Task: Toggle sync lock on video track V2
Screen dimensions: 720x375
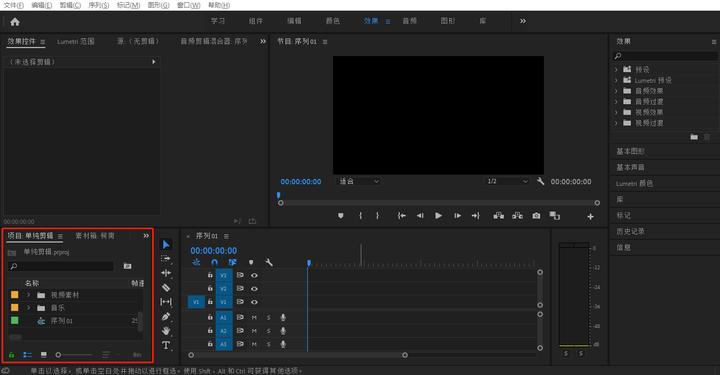Action: point(240,289)
